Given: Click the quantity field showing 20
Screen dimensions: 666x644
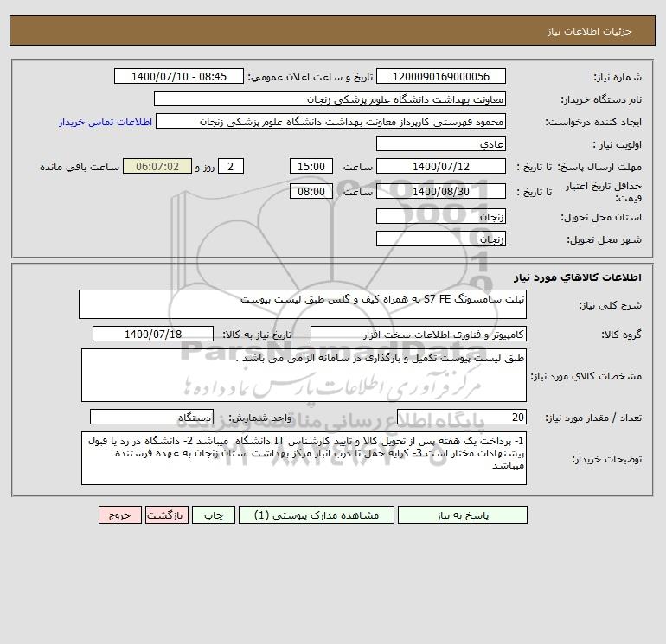Looking at the screenshot, I should tap(462, 417).
